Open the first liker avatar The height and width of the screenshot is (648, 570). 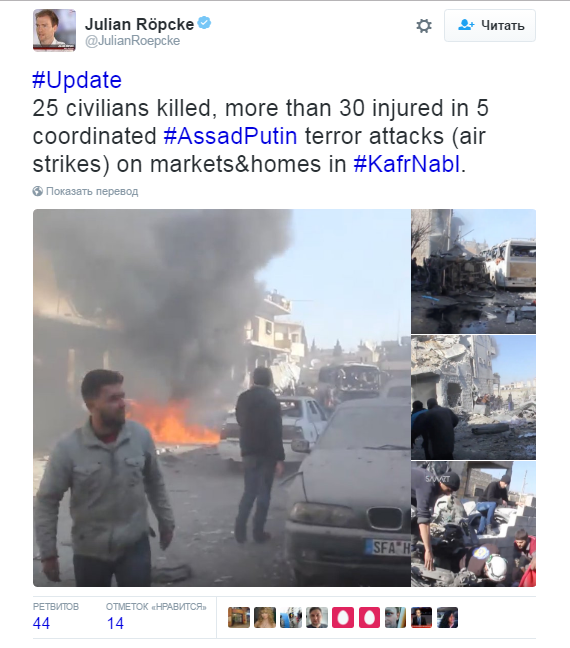(238, 617)
